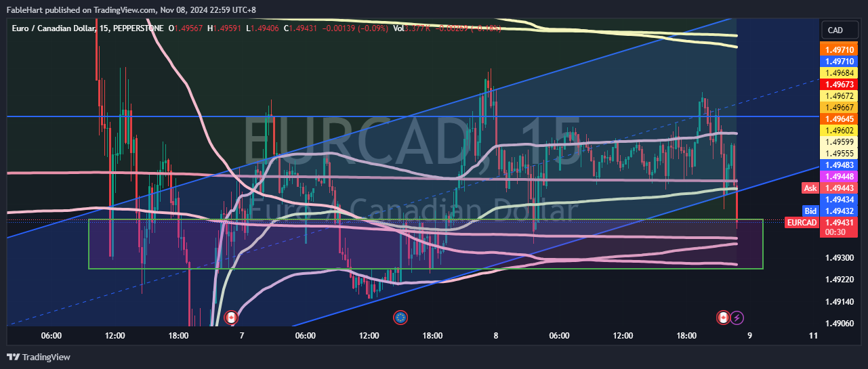The height and width of the screenshot is (369, 868).
Task: Click the high value H1.49591
Action: (226, 28)
